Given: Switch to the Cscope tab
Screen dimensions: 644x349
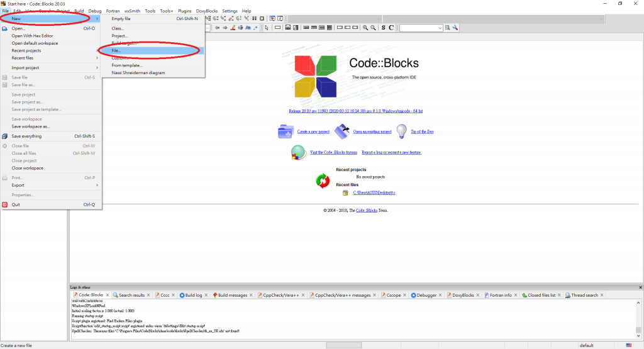Looking at the screenshot, I should [x=394, y=295].
